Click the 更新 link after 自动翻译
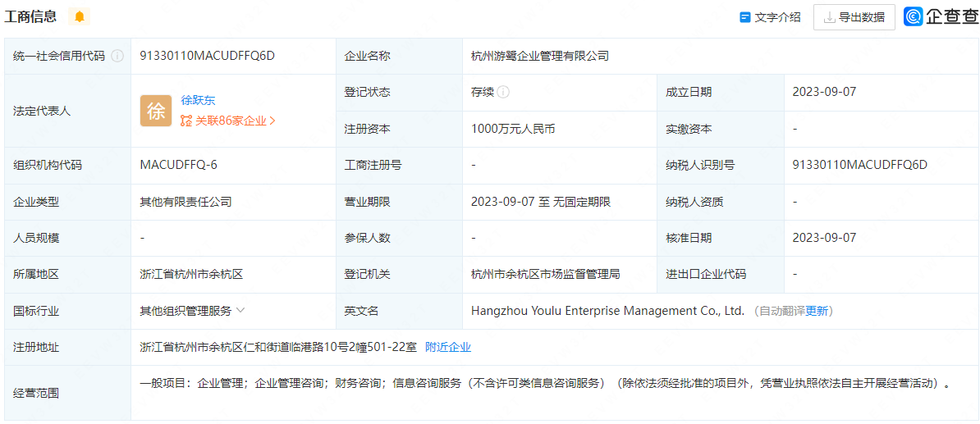The image size is (980, 424). tap(816, 310)
